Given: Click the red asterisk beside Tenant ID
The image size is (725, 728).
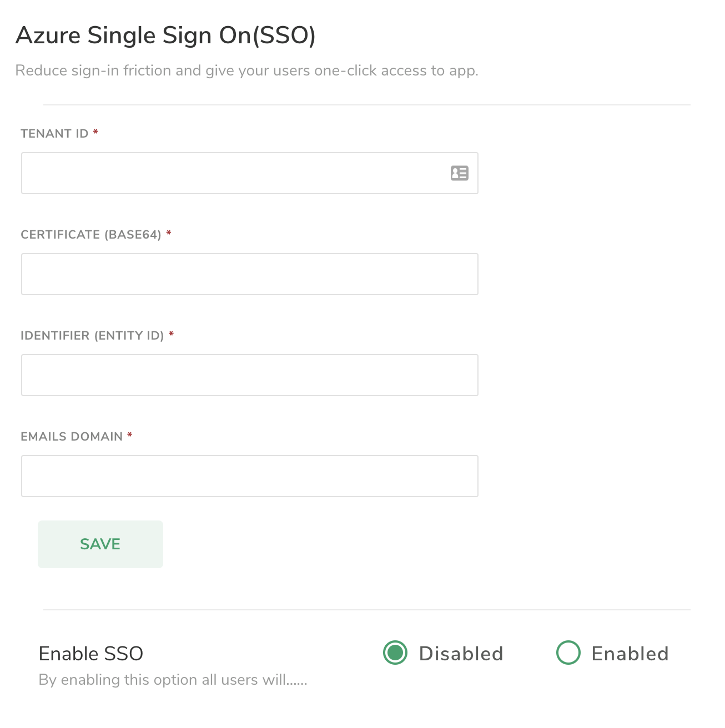Looking at the screenshot, I should (x=95, y=132).
